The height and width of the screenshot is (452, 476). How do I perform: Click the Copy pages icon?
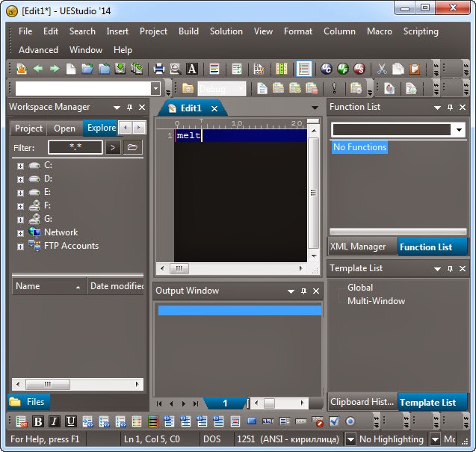point(398,69)
